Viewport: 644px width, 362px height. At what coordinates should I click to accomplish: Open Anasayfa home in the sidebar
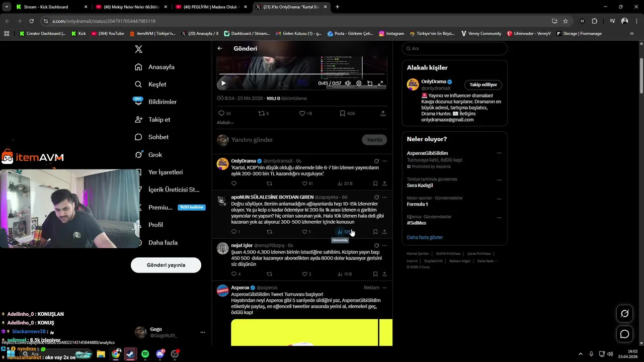tap(155, 67)
